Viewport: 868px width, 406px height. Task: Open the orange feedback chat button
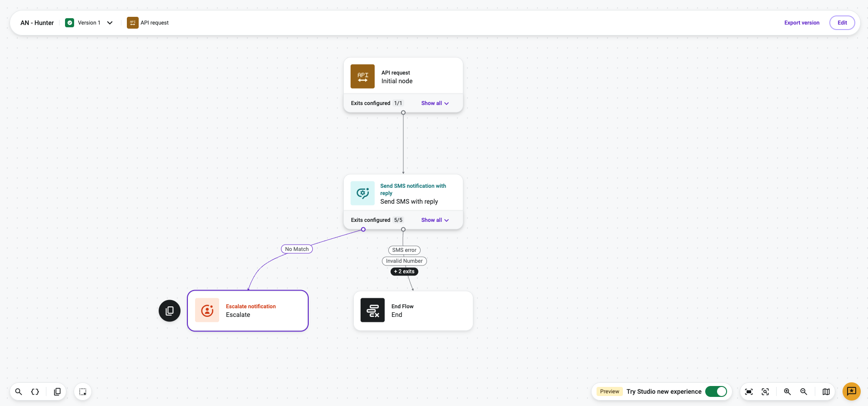coord(852,391)
